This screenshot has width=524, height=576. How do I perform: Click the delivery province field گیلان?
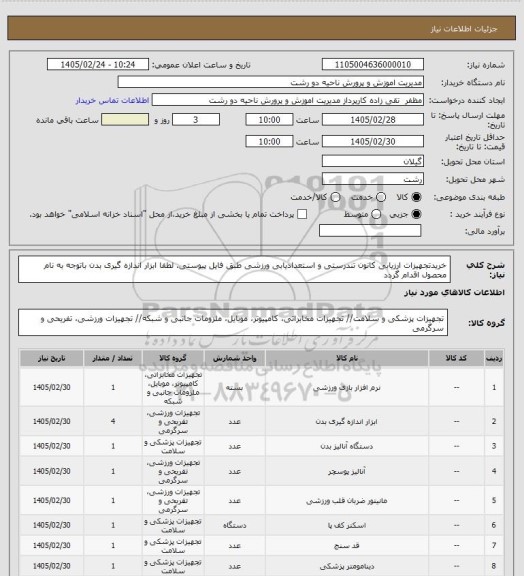pyautogui.click(x=373, y=161)
